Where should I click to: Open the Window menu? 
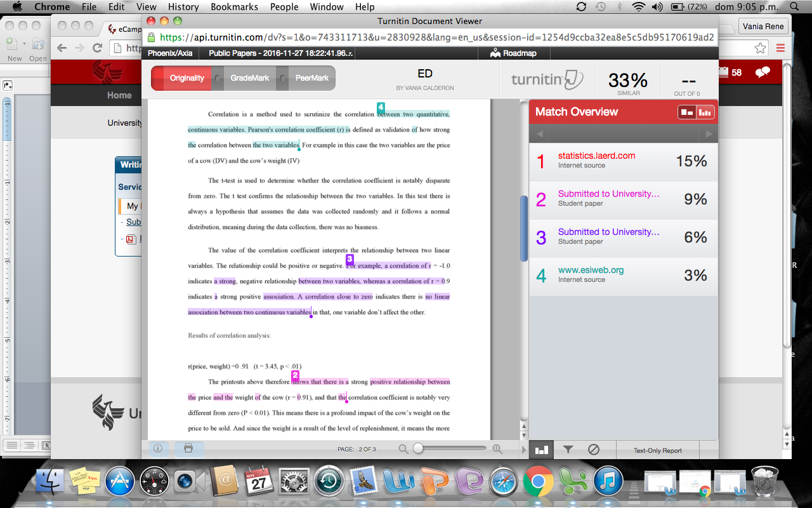coord(327,7)
